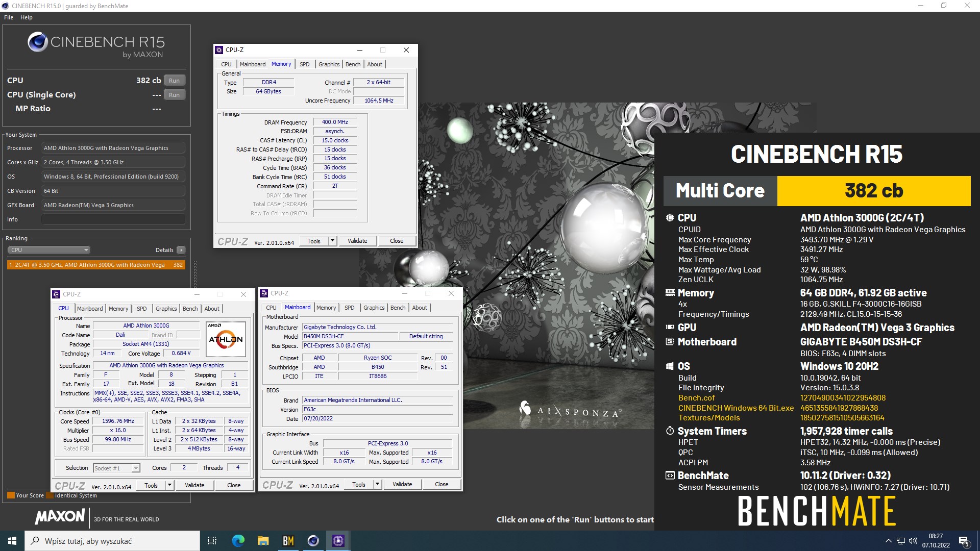This screenshot has height=551, width=980.
Task: Launch Microsoft Edge from the taskbar
Action: 238,541
